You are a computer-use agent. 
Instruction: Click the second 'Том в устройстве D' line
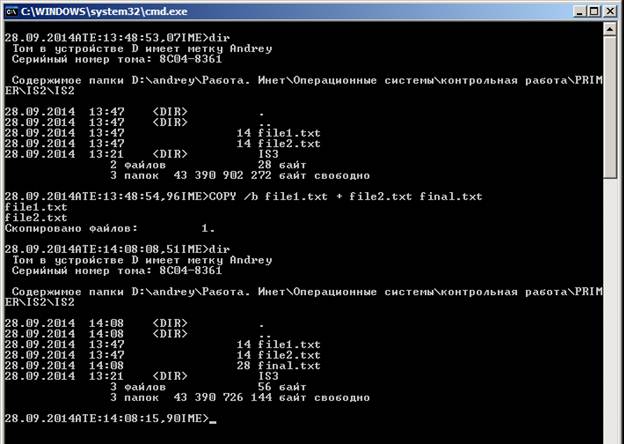pyautogui.click(x=142, y=260)
